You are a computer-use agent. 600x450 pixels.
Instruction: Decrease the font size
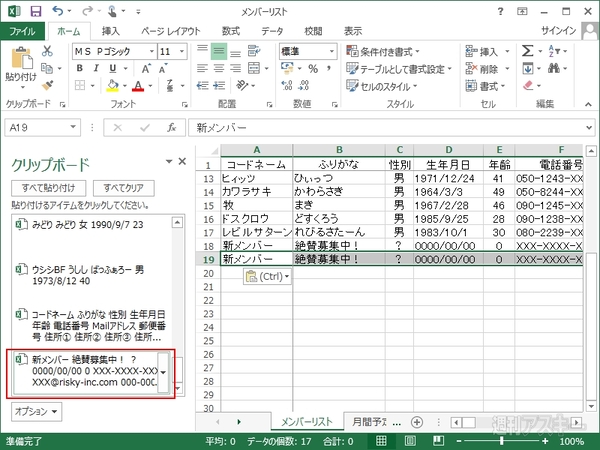pyautogui.click(x=163, y=68)
